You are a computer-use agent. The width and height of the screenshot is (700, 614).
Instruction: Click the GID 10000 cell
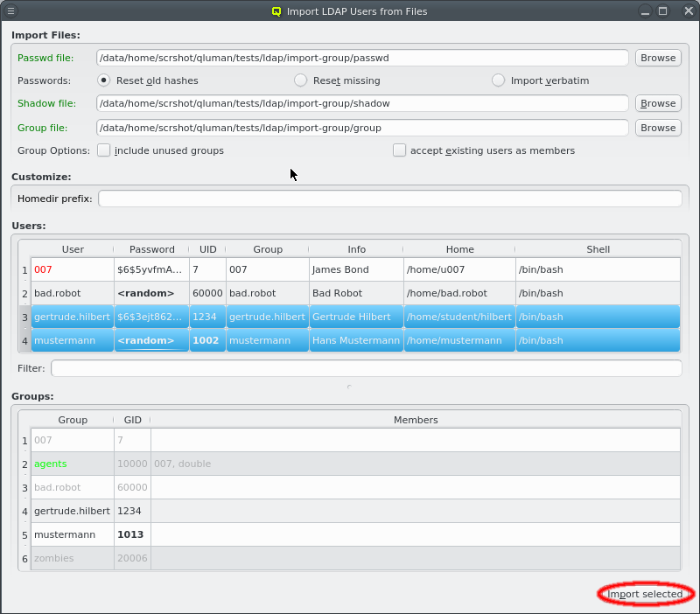(132, 464)
